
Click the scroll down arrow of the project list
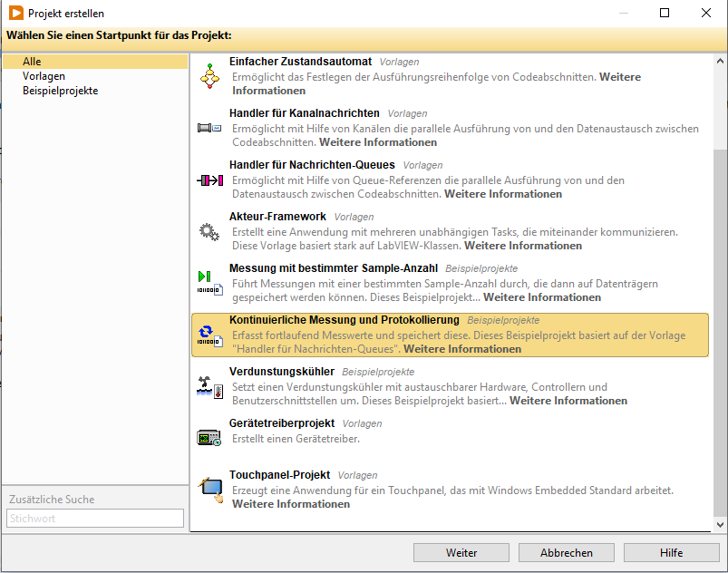720,525
